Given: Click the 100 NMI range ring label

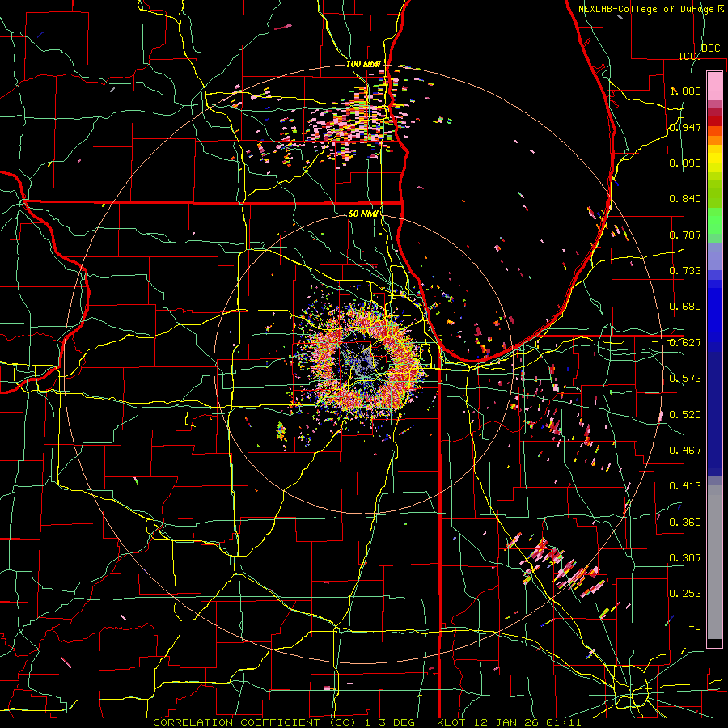Looking at the screenshot, I should tap(364, 64).
